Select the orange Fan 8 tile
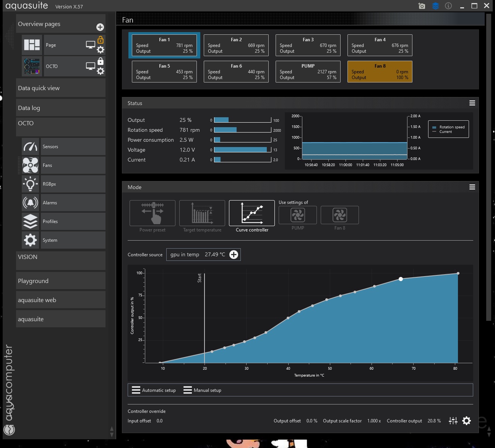Screen dimensions: 495x448 (x=380, y=71)
